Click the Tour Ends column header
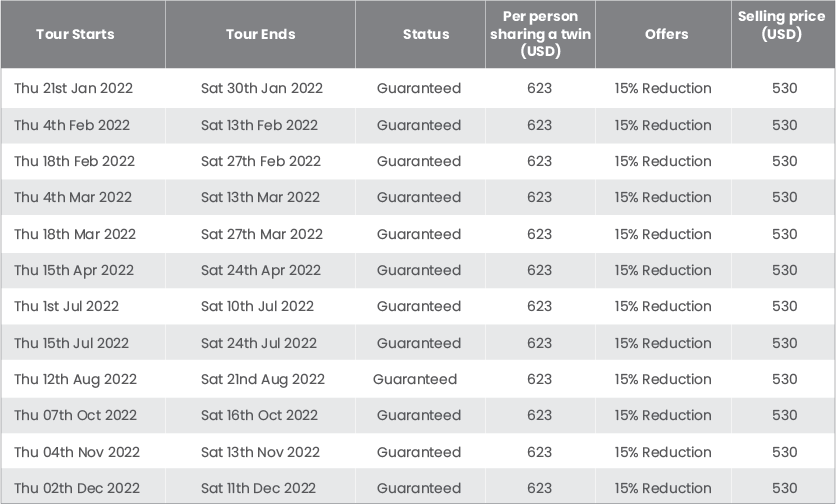Image resolution: width=836 pixels, height=504 pixels. (x=260, y=34)
